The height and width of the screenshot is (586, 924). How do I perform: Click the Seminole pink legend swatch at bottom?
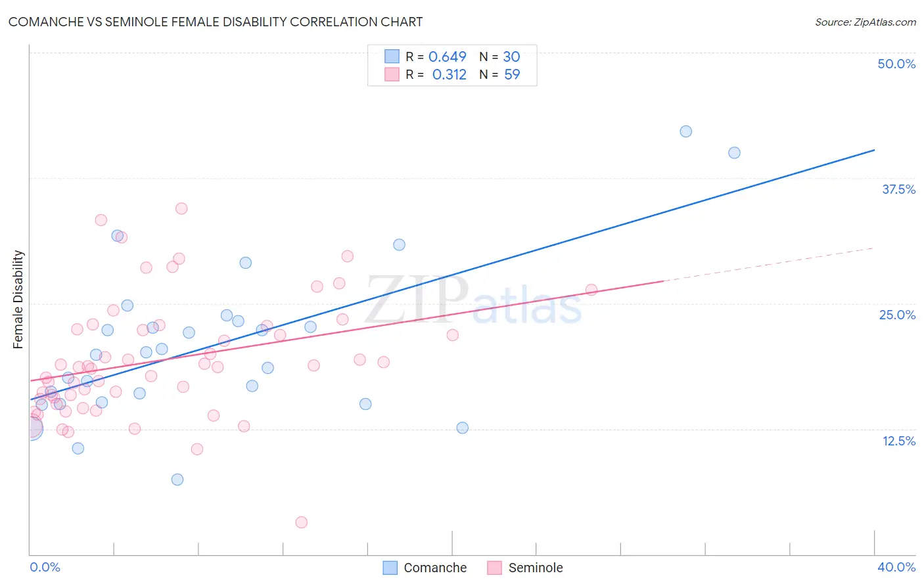495,568
